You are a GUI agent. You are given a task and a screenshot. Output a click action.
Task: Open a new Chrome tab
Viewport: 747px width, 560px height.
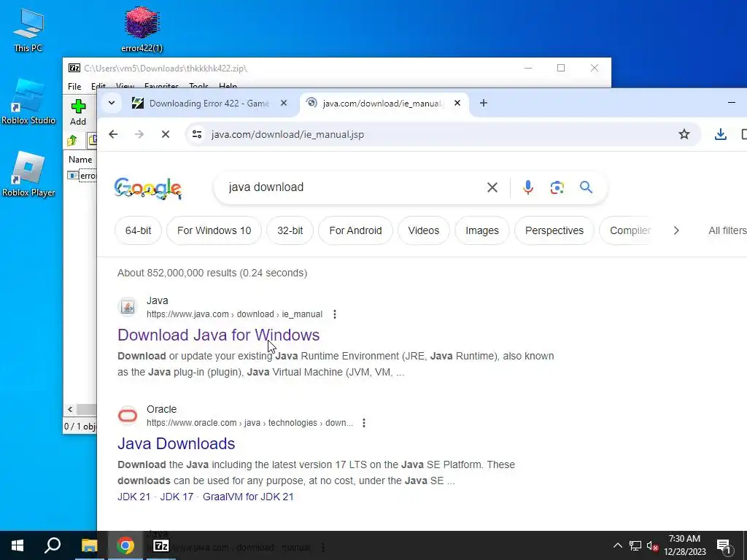(x=483, y=103)
